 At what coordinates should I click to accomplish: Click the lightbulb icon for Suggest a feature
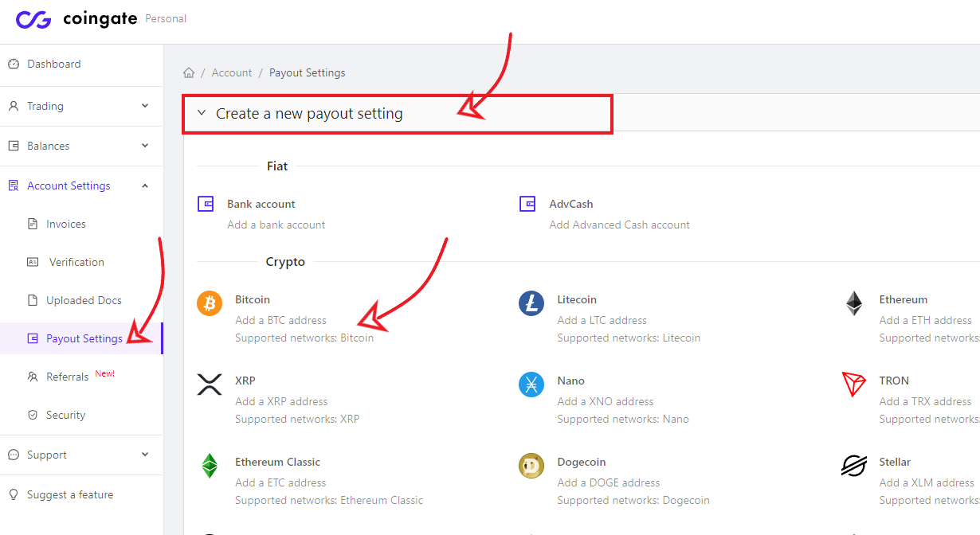pos(13,494)
